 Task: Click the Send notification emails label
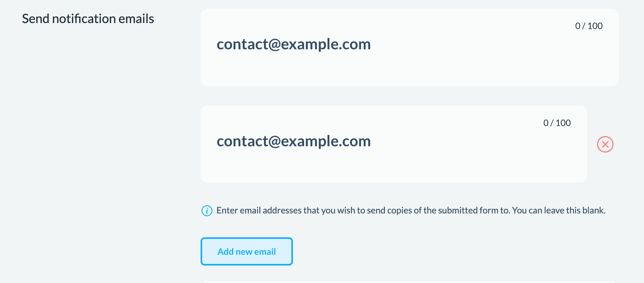point(88,19)
